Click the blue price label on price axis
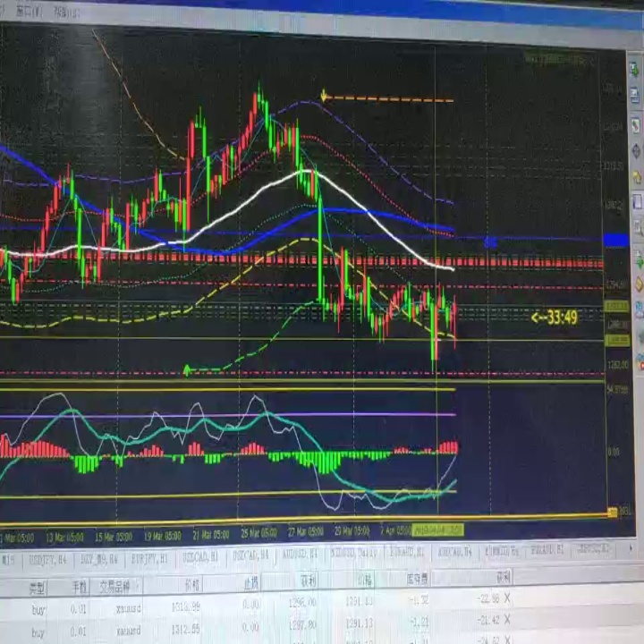This screenshot has width=644, height=644. (x=616, y=240)
